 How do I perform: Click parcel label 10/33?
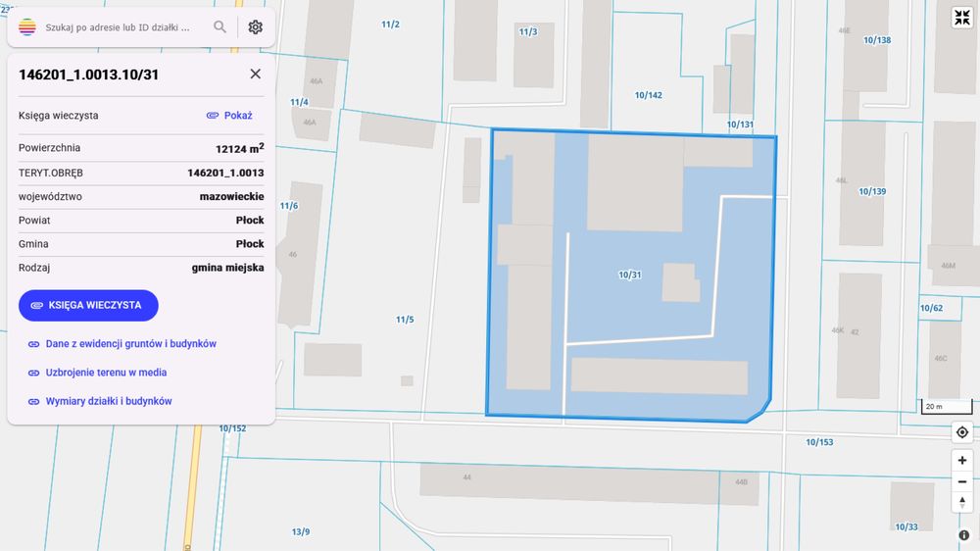point(906,526)
